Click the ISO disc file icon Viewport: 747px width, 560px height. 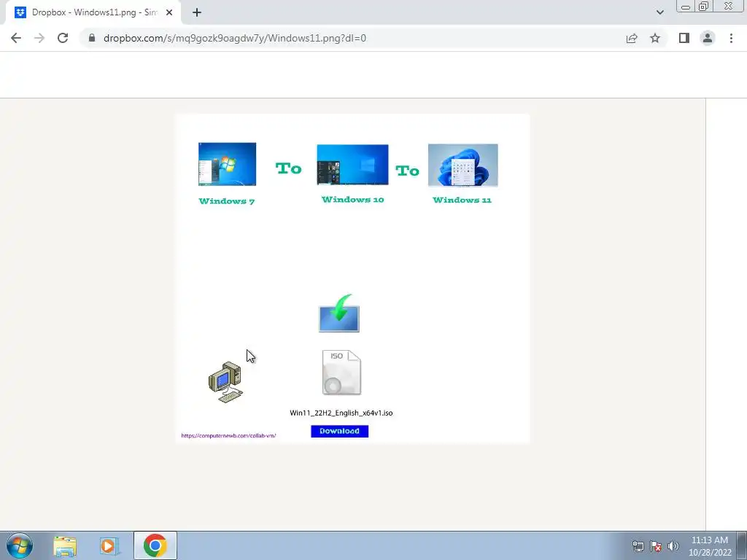point(341,373)
